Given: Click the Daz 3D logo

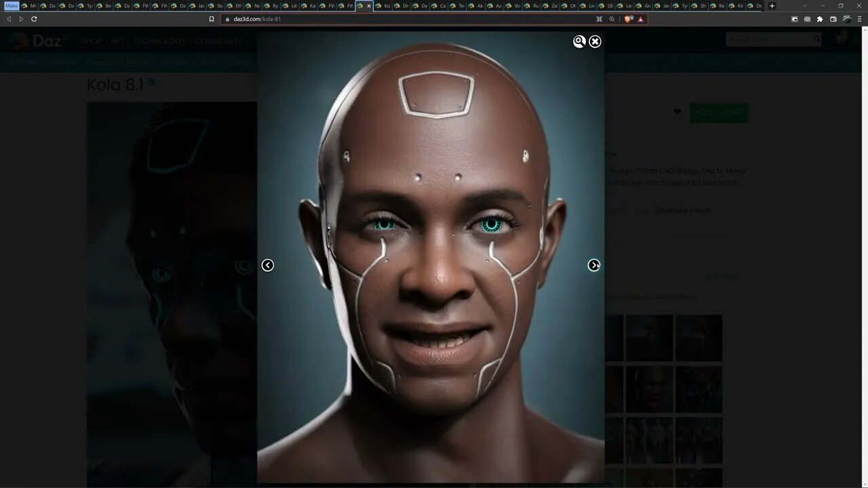Looking at the screenshot, I should pyautogui.click(x=39, y=41).
